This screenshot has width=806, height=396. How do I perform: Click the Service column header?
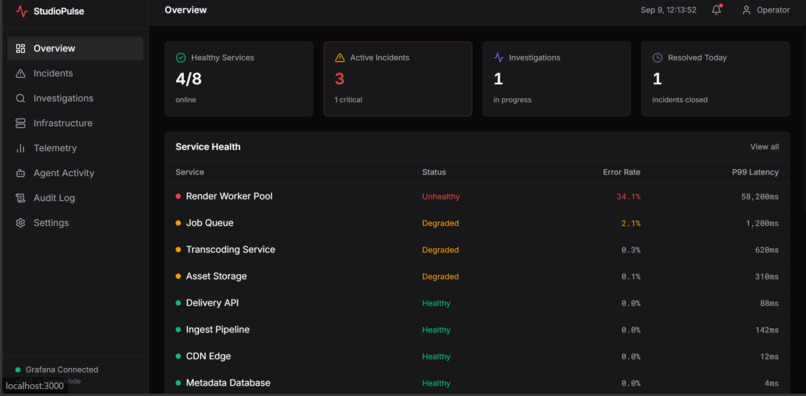pos(190,172)
